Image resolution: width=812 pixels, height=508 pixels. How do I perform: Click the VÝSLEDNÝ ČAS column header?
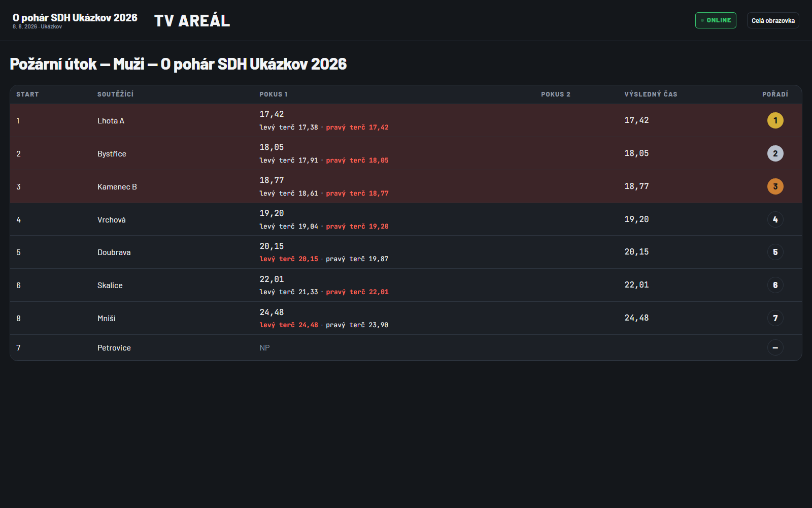coord(651,94)
